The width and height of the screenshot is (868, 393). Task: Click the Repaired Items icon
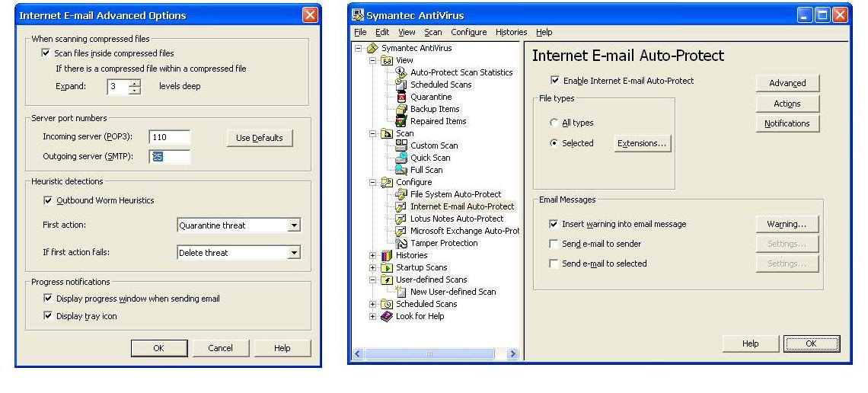(x=401, y=121)
